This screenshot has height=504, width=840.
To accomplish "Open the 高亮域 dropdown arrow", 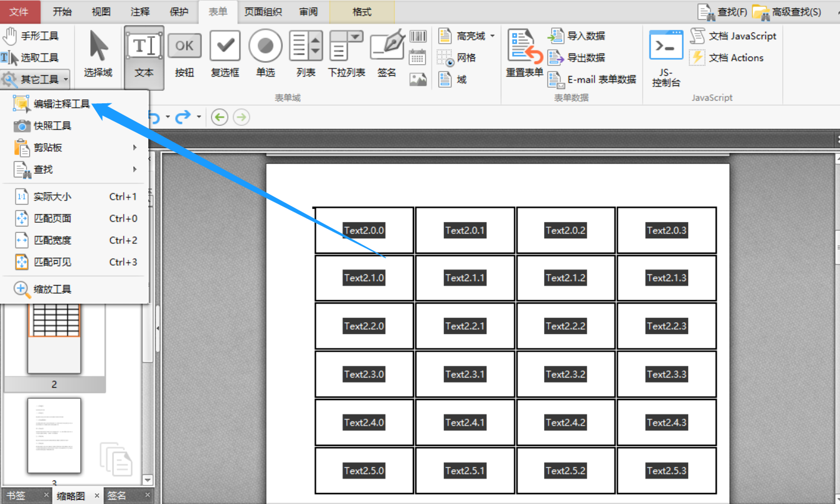I will (493, 36).
